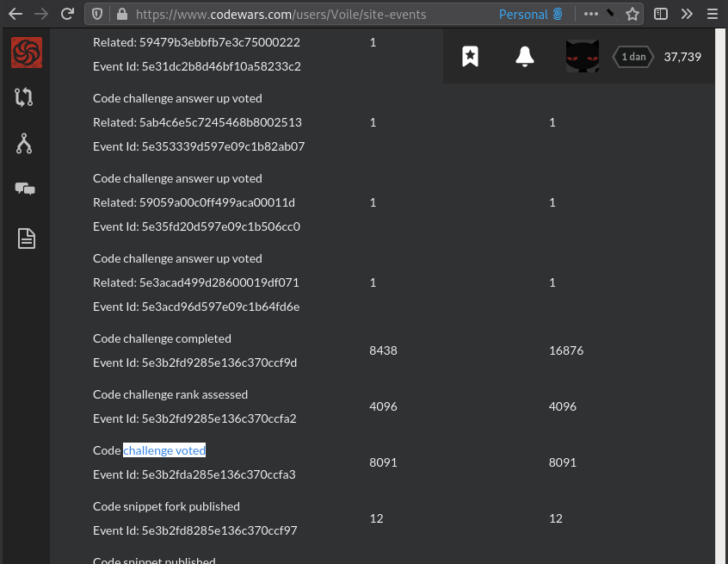728x564 pixels.
Task: Click the Codewars URL address bar
Action: click(281, 15)
